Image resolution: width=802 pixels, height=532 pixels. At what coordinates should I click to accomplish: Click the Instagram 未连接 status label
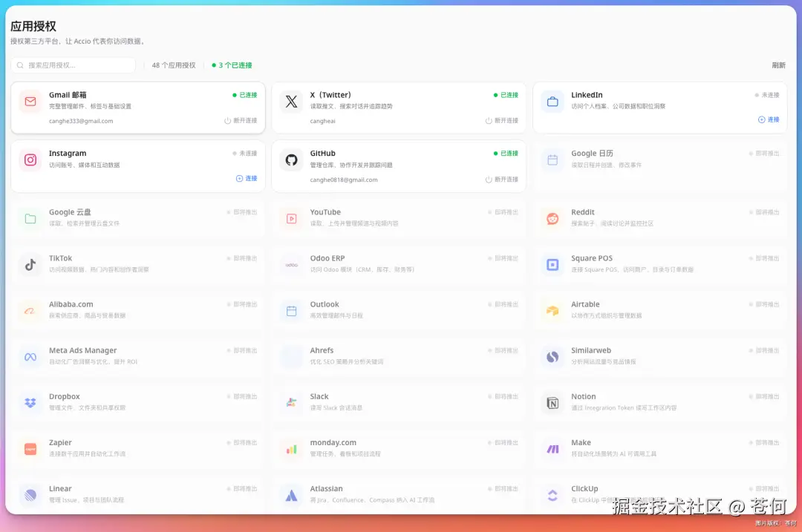click(x=244, y=154)
